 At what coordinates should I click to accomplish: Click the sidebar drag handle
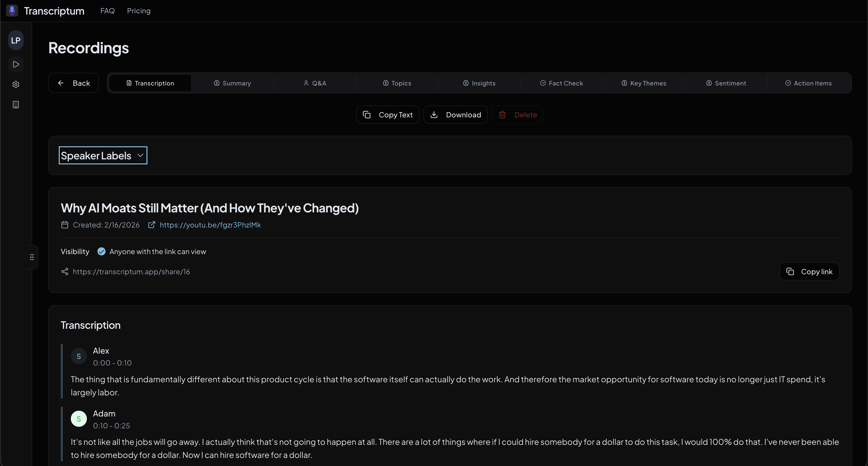click(32, 257)
